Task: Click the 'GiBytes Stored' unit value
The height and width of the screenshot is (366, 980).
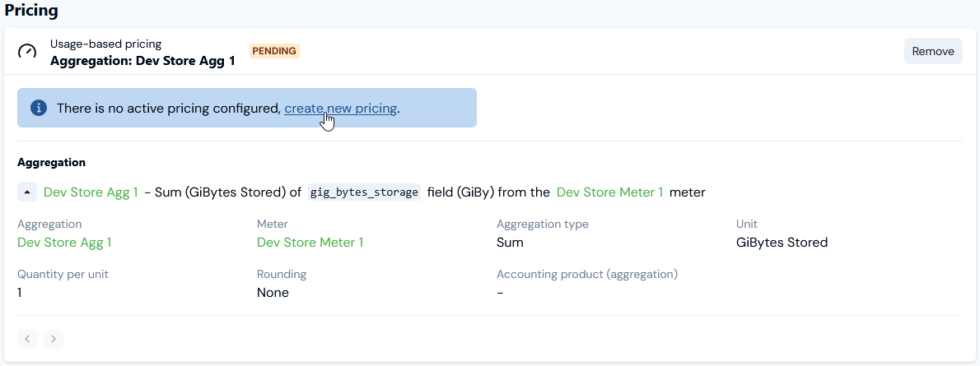Action: [x=782, y=243]
